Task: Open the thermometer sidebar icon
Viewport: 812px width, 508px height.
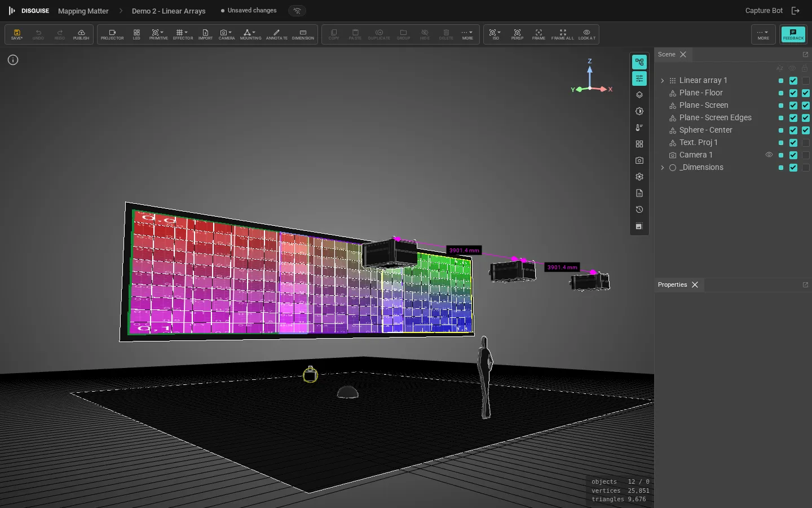Action: point(639,128)
